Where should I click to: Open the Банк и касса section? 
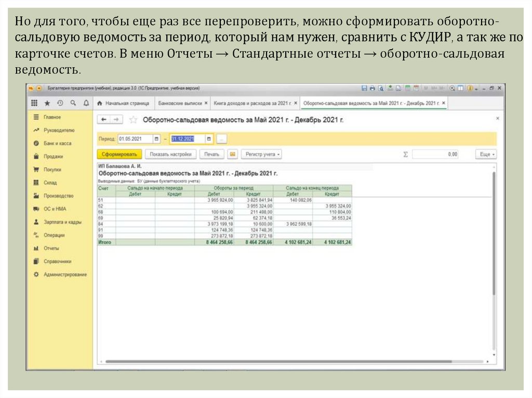57,143
